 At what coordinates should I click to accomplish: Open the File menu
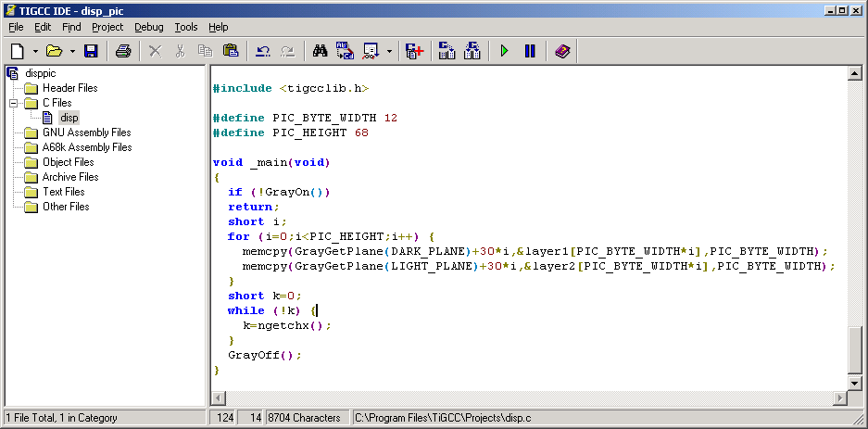coord(16,27)
